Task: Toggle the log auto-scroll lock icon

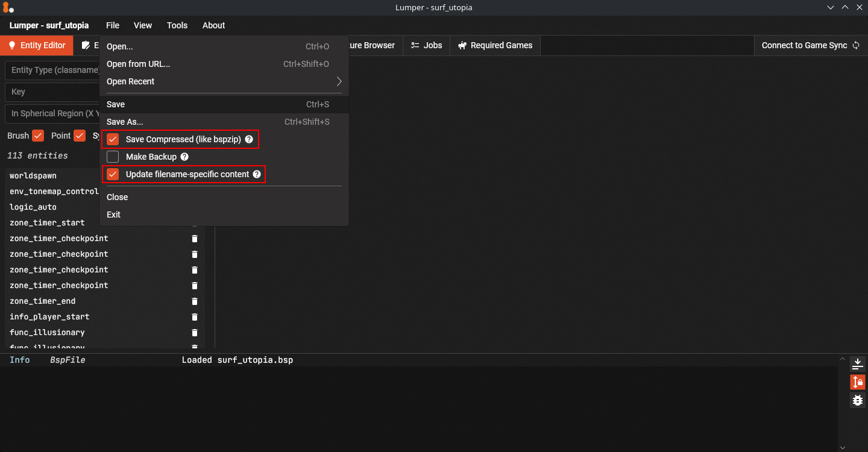Action: [x=857, y=382]
